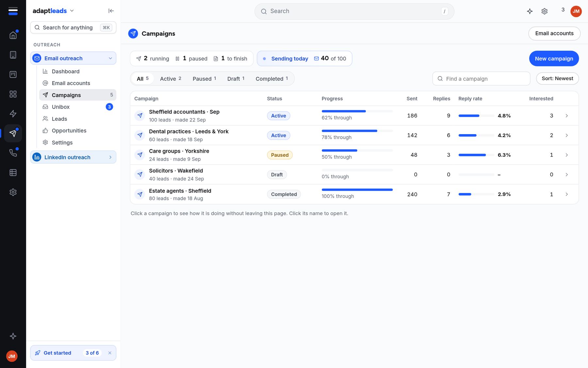Click the Sending today status pill
588x368 pixels.
tap(304, 59)
